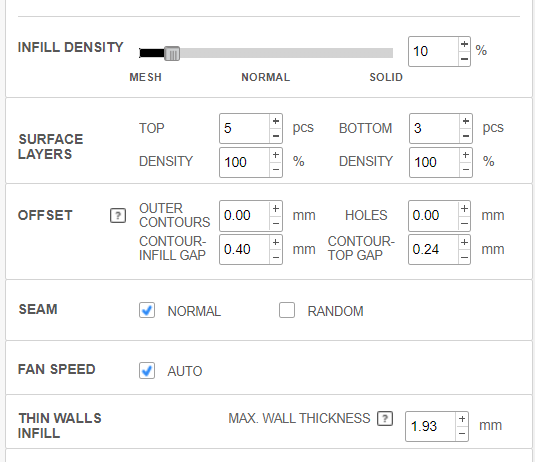Screen dimensions: 535x462
Task: Click the infill density percentage field
Action: click(x=433, y=52)
